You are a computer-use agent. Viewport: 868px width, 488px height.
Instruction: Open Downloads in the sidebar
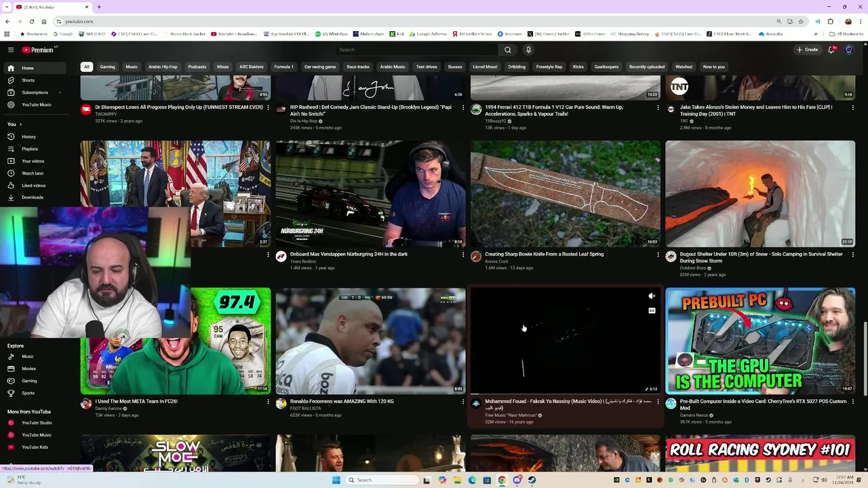pyautogui.click(x=34, y=197)
